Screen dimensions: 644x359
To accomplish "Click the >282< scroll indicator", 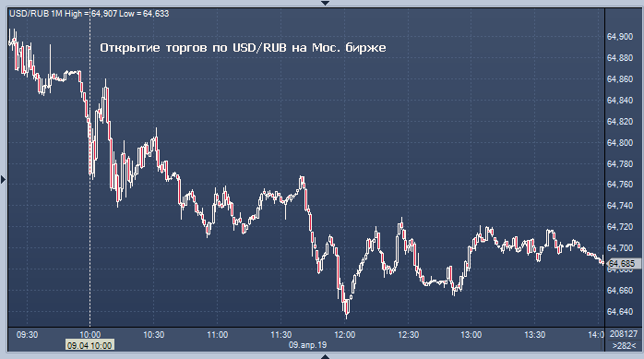I will [624, 345].
